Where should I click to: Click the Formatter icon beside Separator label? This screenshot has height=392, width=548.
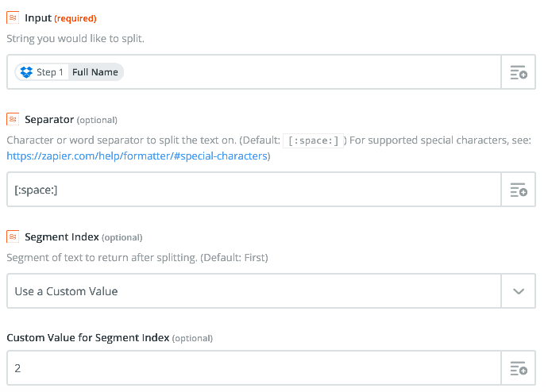click(13, 119)
